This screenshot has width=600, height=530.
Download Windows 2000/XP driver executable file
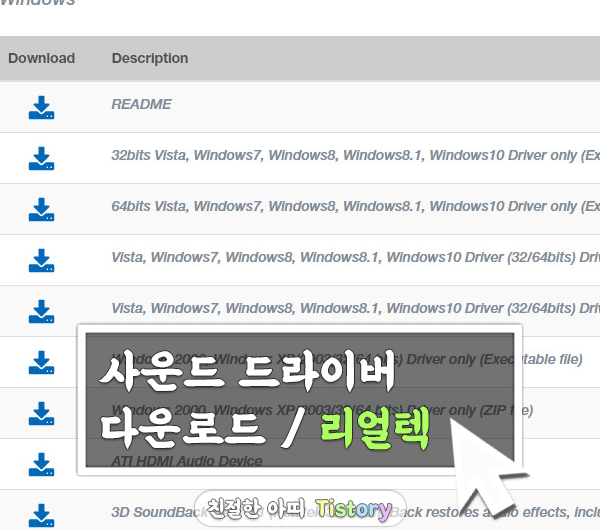41,362
